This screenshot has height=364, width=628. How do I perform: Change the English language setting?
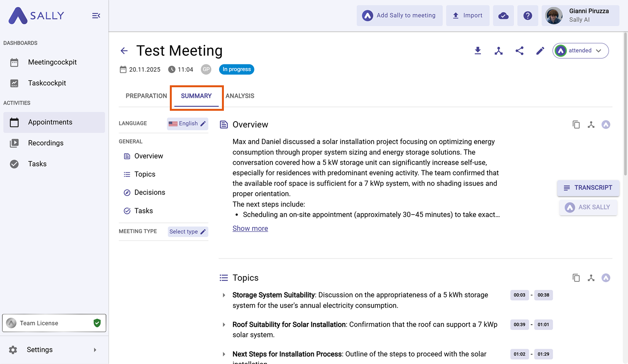188,124
